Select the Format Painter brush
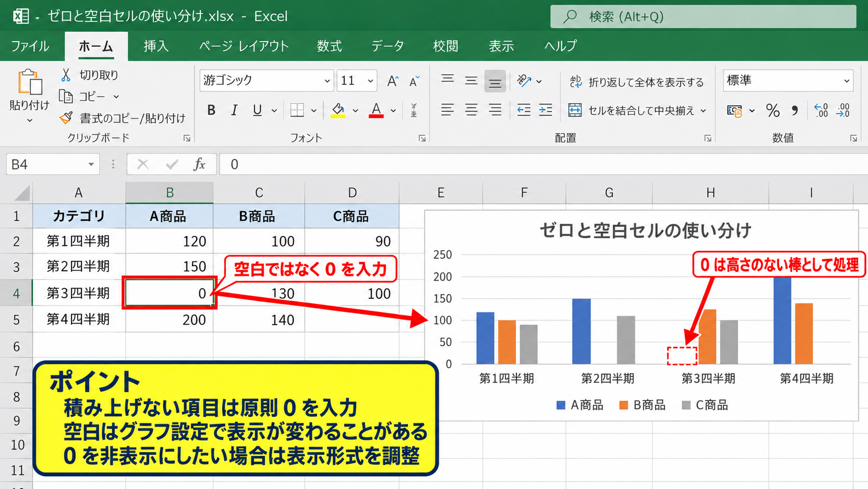The image size is (868, 489). click(66, 118)
